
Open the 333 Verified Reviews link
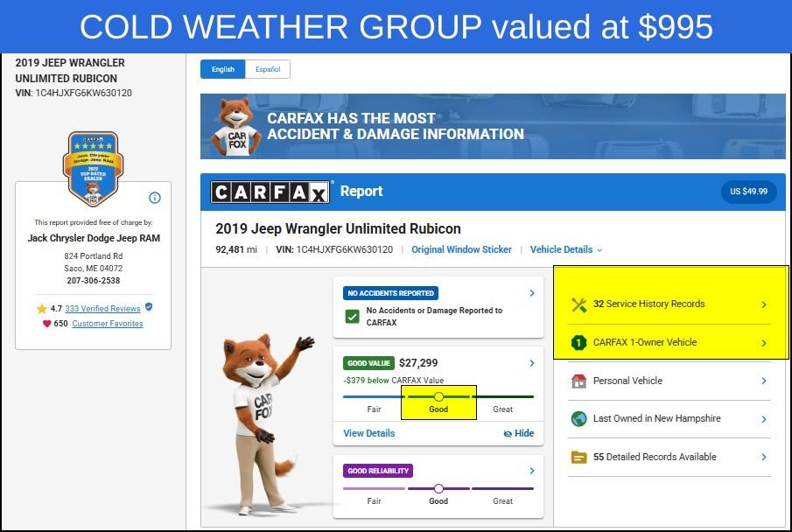[102, 309]
